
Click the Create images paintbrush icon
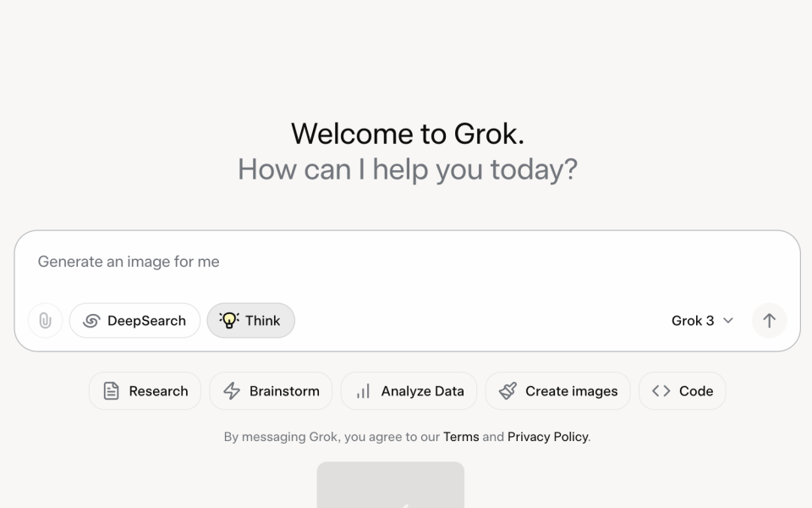[507, 391]
